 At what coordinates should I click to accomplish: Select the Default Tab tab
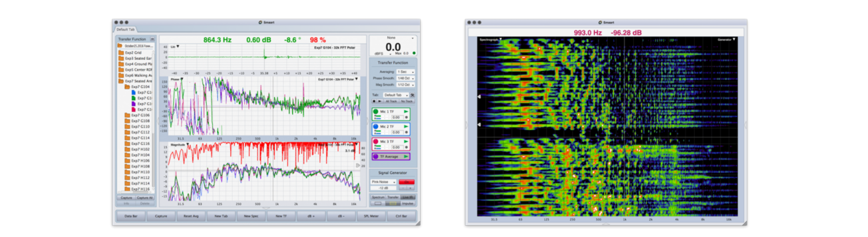(126, 29)
